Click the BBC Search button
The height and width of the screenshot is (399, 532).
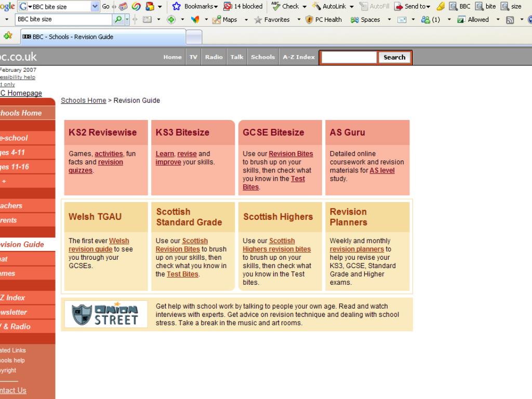click(394, 57)
